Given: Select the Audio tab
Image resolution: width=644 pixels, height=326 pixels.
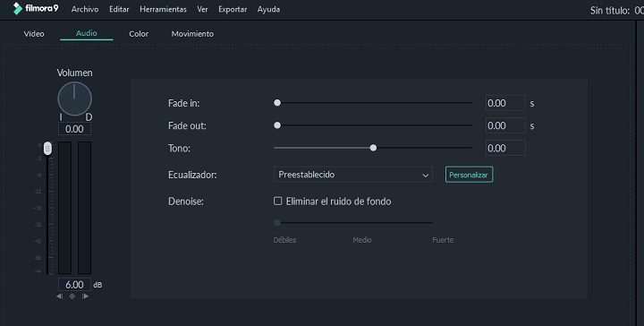Looking at the screenshot, I should (x=86, y=33).
